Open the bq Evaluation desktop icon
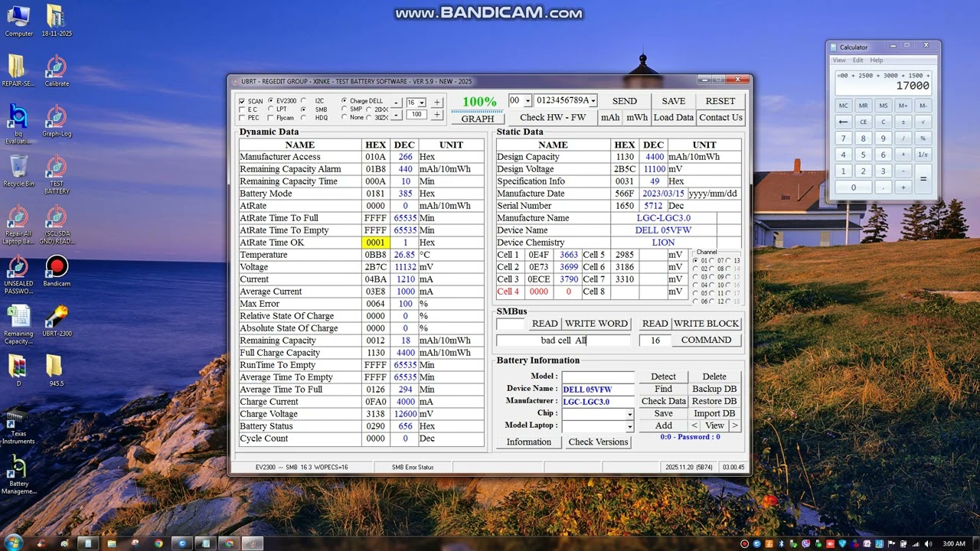This screenshot has height=551, width=980. tap(18, 124)
